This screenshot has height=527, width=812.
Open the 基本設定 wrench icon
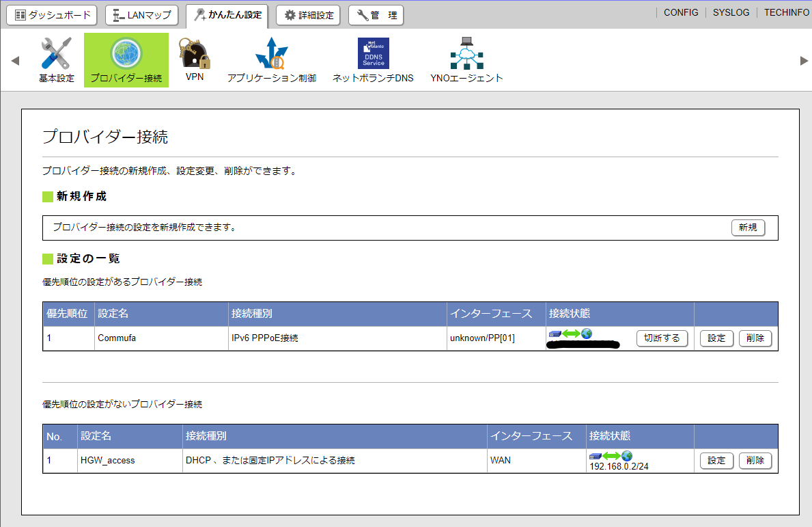57,60
